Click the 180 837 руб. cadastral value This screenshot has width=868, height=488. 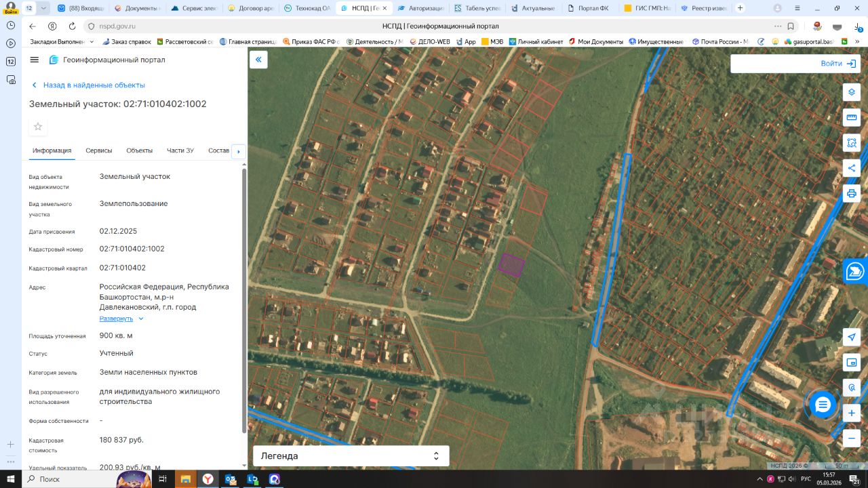tap(121, 440)
